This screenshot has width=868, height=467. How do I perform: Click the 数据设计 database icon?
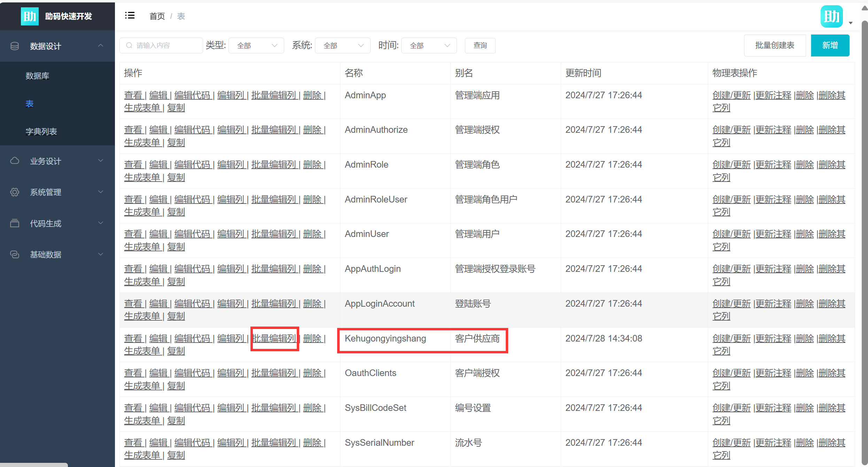pyautogui.click(x=15, y=46)
